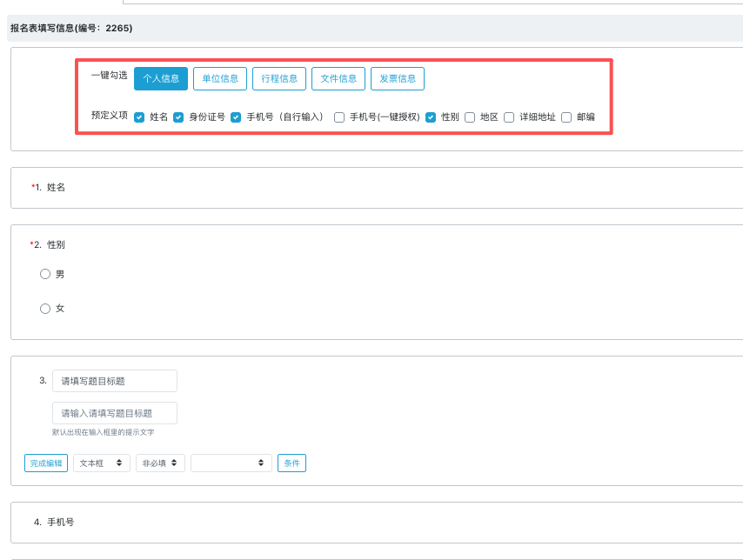This screenshot has height=560, width=743.
Task: Select the 男 radio option
Action: tap(45, 274)
